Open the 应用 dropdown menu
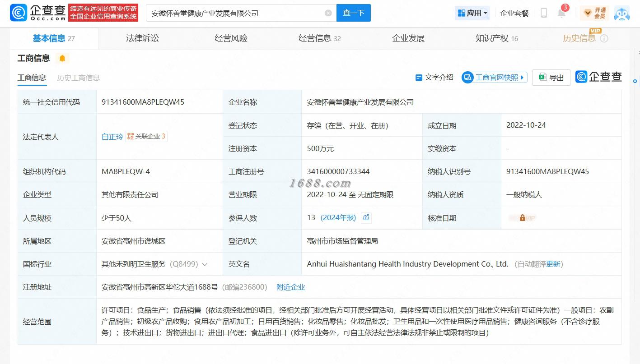 click(472, 13)
